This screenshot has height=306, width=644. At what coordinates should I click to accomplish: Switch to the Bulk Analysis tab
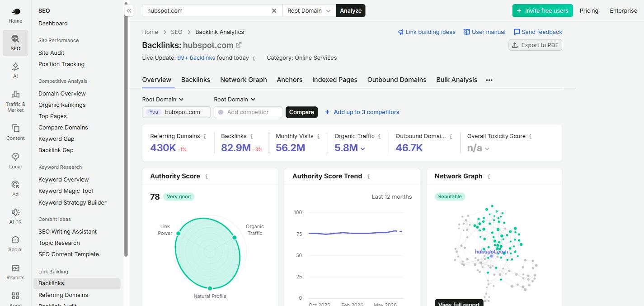pos(456,80)
